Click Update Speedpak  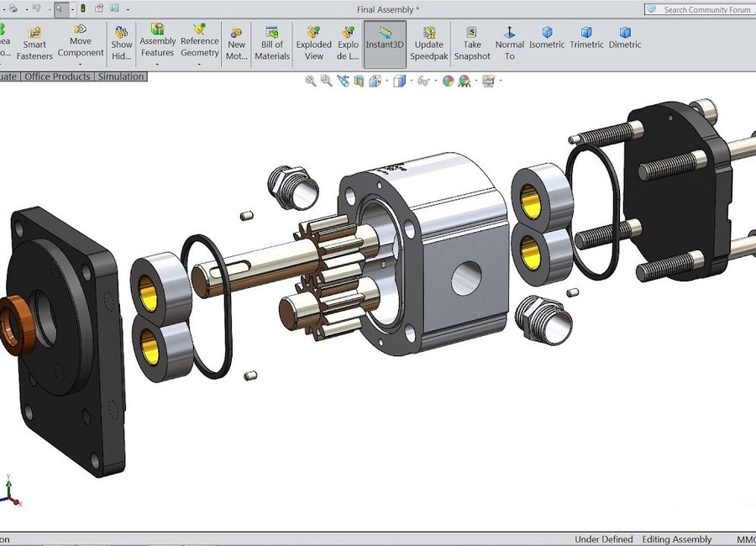click(428, 44)
